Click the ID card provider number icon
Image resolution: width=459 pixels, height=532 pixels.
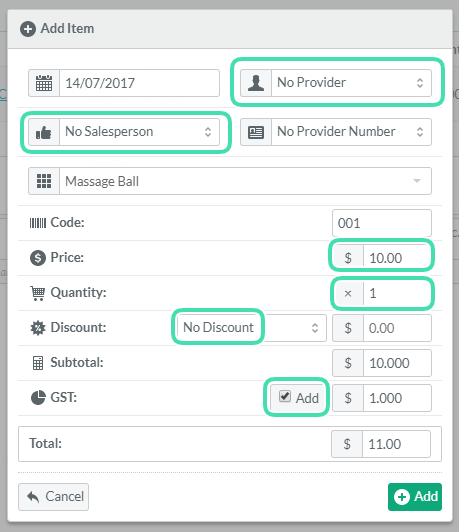point(256,132)
